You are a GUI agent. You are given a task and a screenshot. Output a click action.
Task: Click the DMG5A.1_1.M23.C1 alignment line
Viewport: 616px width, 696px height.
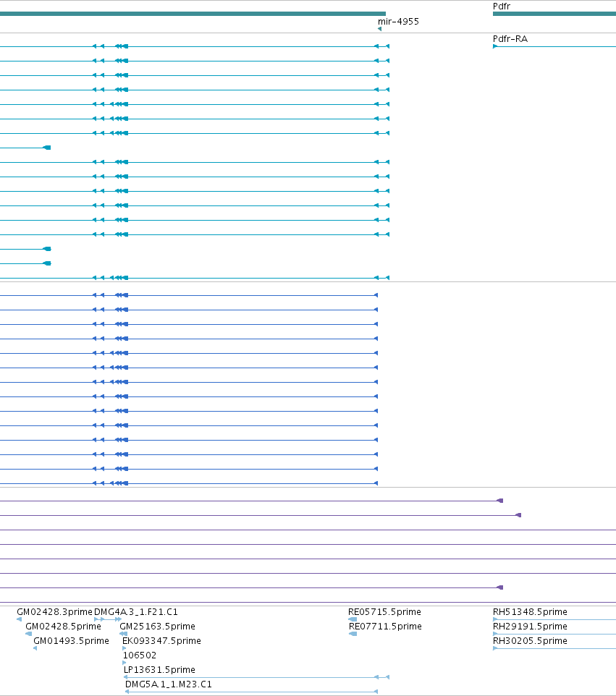point(252,692)
